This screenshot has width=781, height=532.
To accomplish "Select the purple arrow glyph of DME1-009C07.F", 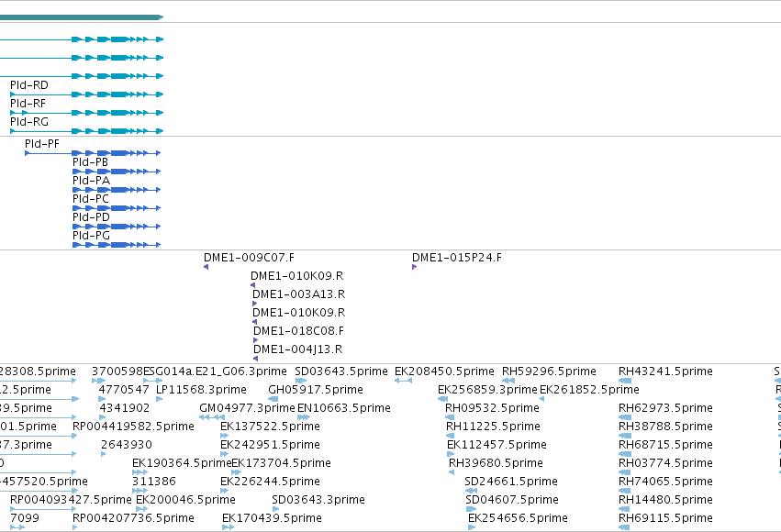I will 206,267.
